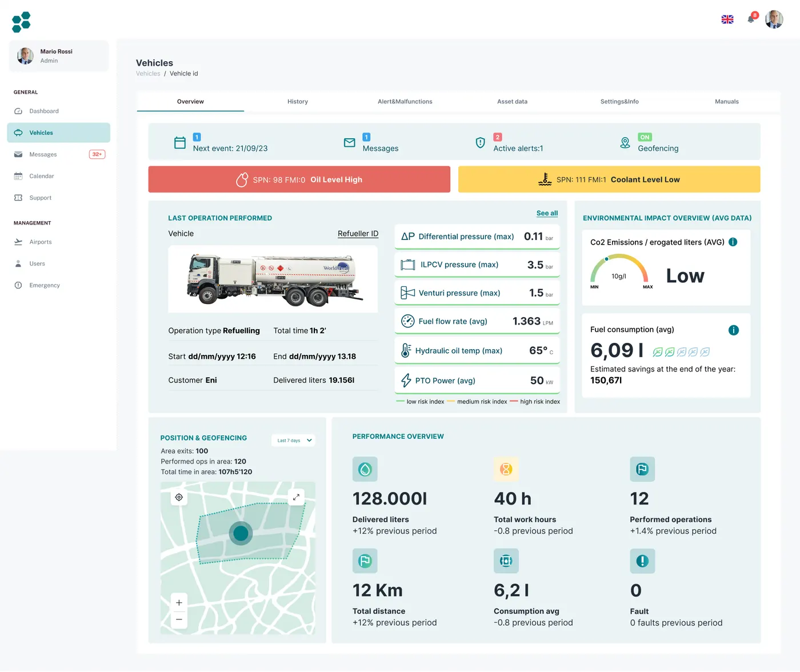This screenshot has width=800, height=672.
Task: Click the shield Active alerts icon
Action: [481, 143]
